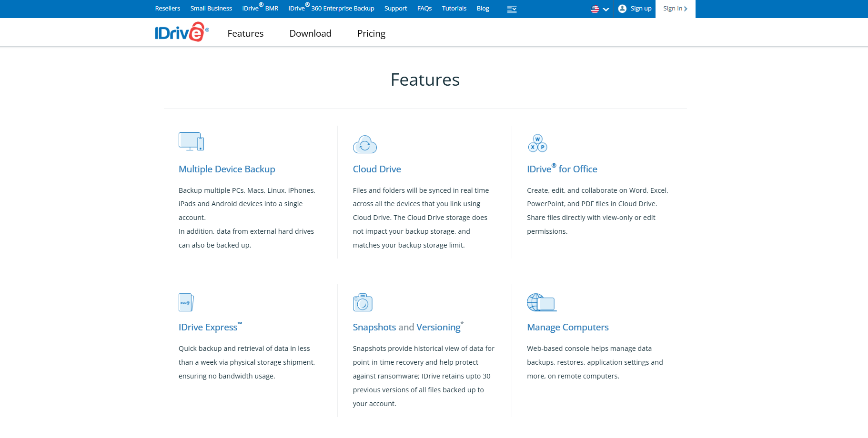Click the IDrive Express icon
The height and width of the screenshot is (438, 868).
point(186,302)
